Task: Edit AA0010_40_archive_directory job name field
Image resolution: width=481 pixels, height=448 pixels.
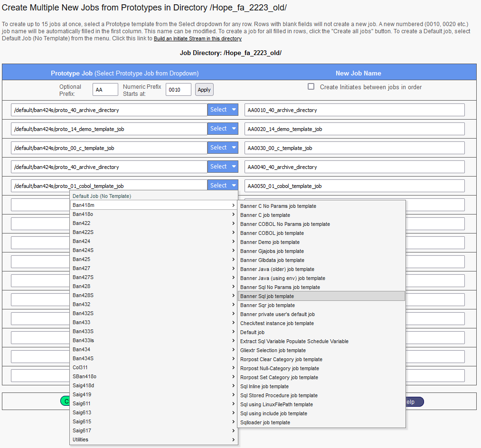Action: pos(354,110)
